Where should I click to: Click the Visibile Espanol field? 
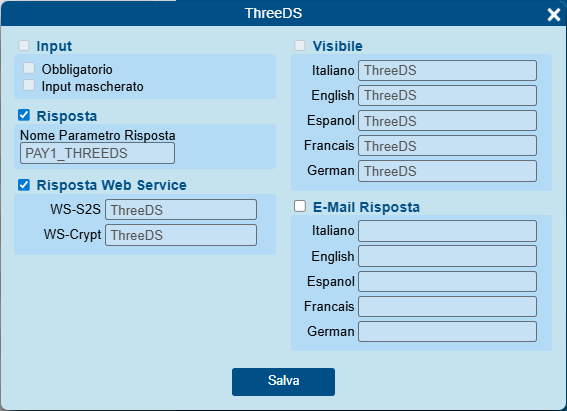point(448,121)
